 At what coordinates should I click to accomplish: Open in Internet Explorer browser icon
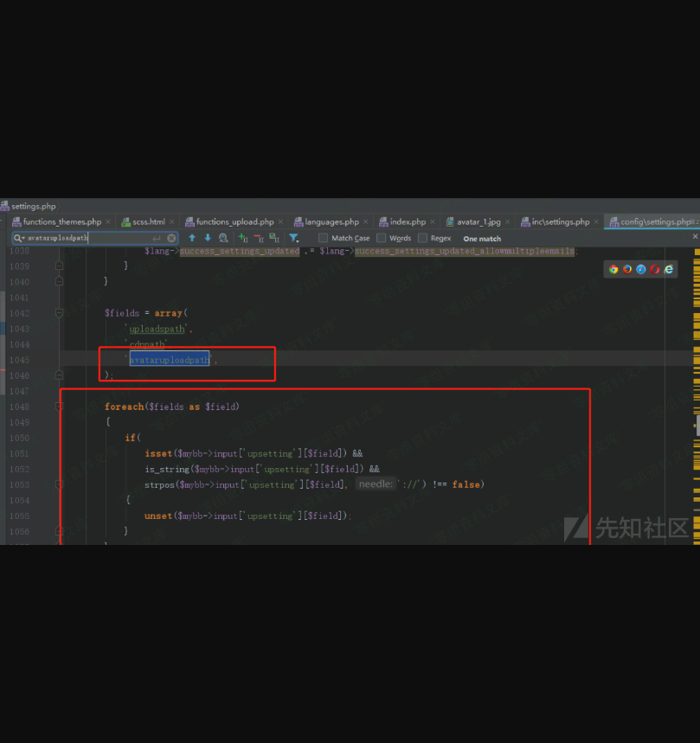668,269
